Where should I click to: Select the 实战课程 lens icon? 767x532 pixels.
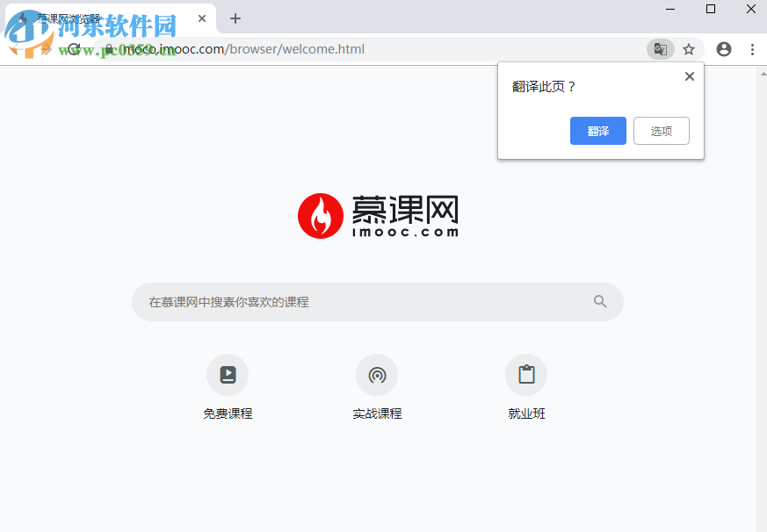tap(376, 374)
